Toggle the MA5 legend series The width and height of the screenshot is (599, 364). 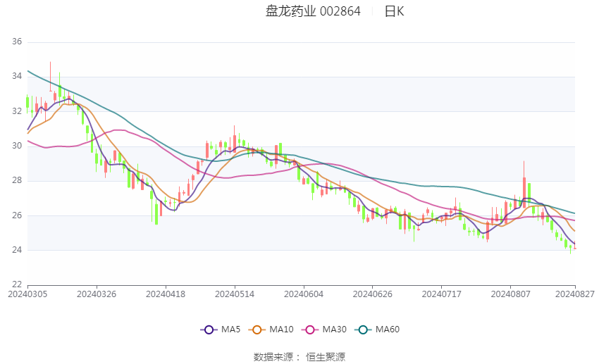pyautogui.click(x=221, y=330)
